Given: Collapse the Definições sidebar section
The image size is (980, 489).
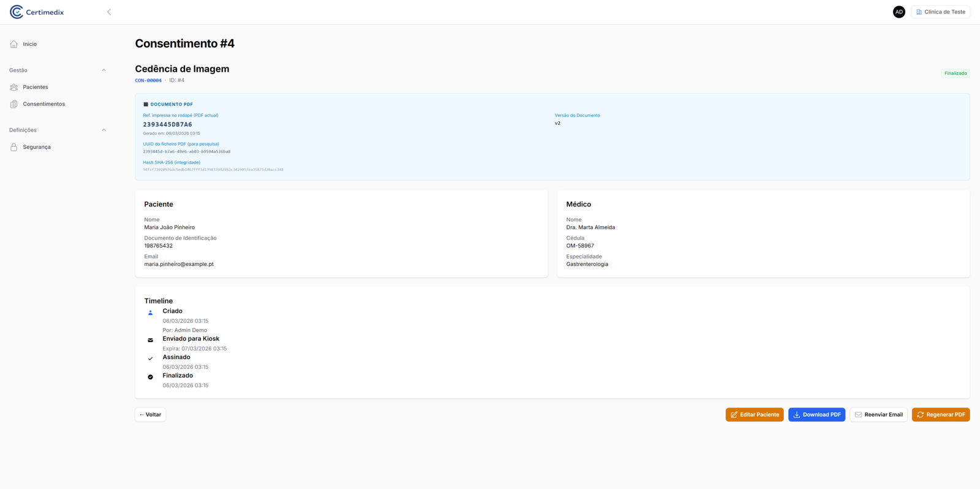Looking at the screenshot, I should pyautogui.click(x=104, y=130).
